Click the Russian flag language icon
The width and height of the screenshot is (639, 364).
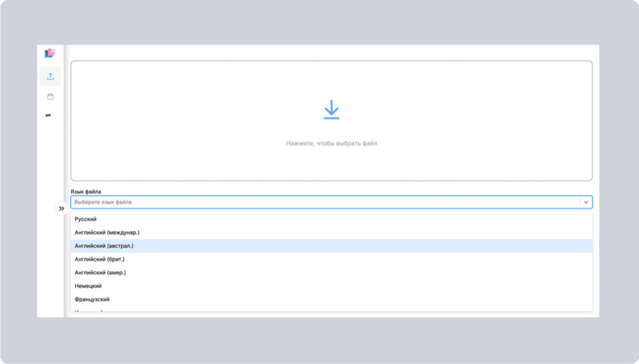click(x=48, y=115)
